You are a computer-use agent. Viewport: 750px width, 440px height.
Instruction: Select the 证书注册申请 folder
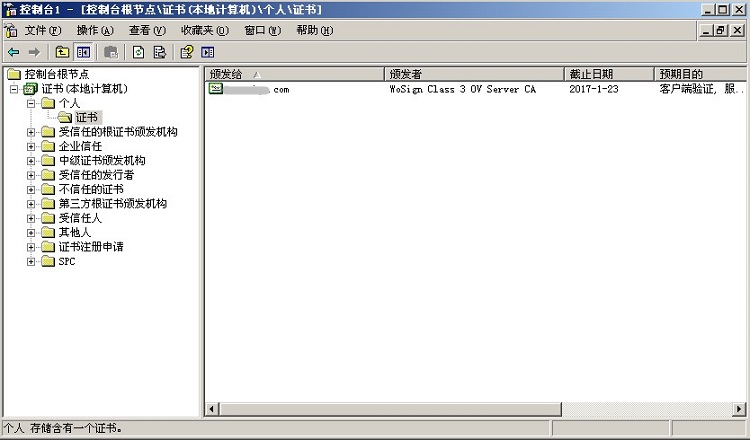click(91, 247)
